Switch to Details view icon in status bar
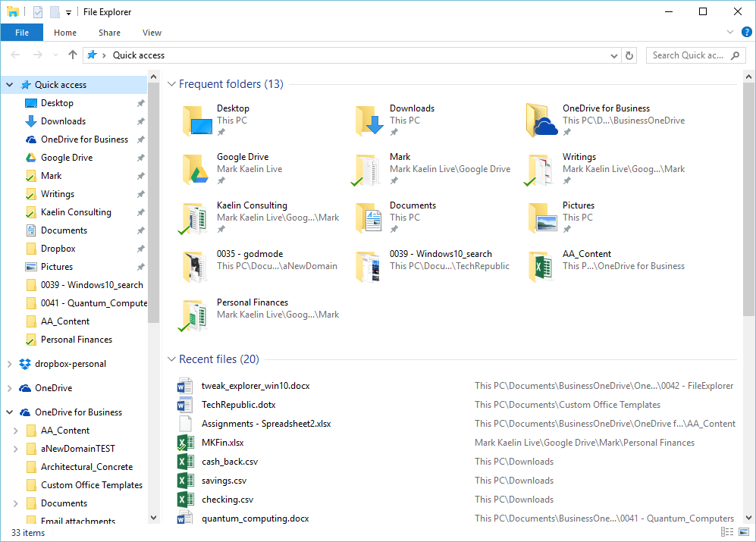The image size is (756, 542). [727, 532]
